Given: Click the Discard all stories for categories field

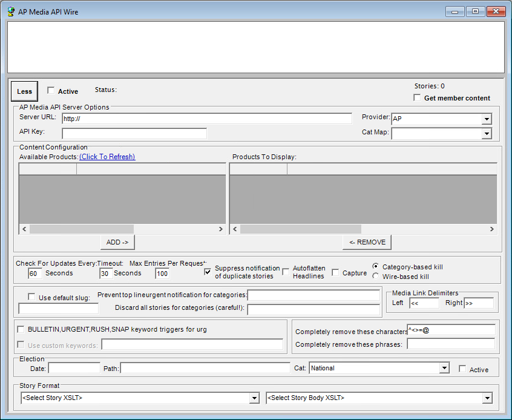Looking at the screenshot, I should 313,309.
